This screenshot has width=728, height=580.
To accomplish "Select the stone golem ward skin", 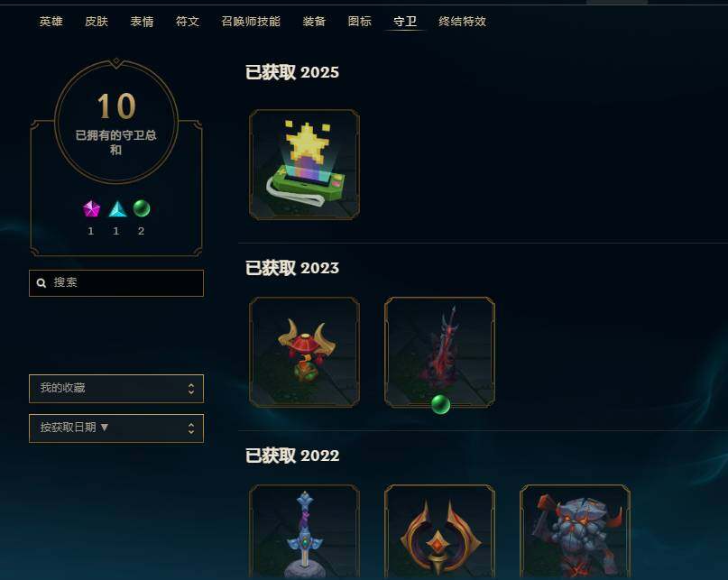I will (575, 532).
